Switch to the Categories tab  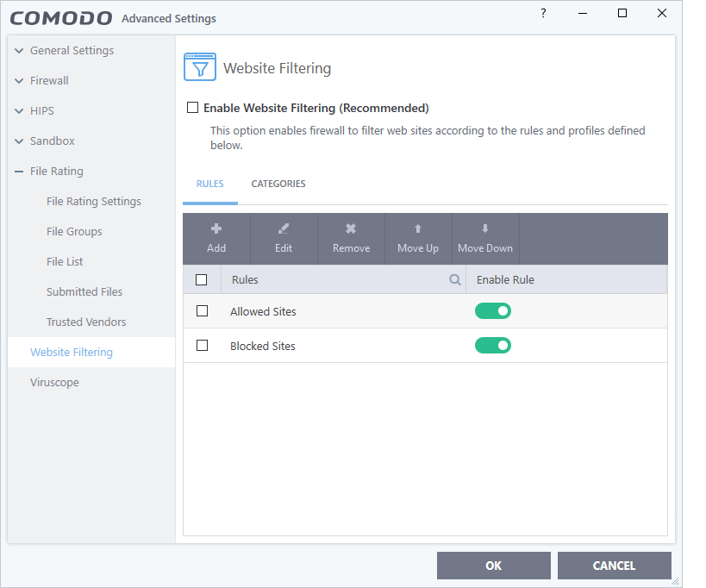(278, 184)
